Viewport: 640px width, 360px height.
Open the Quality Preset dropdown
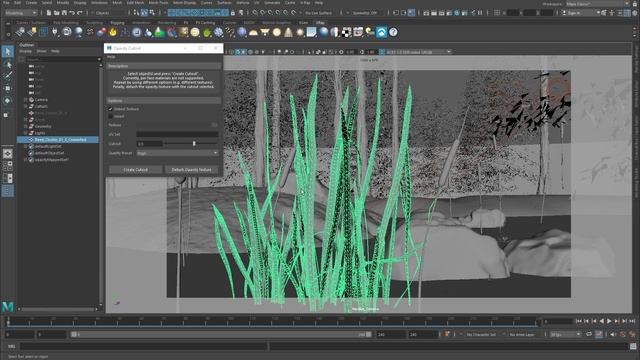click(x=177, y=153)
